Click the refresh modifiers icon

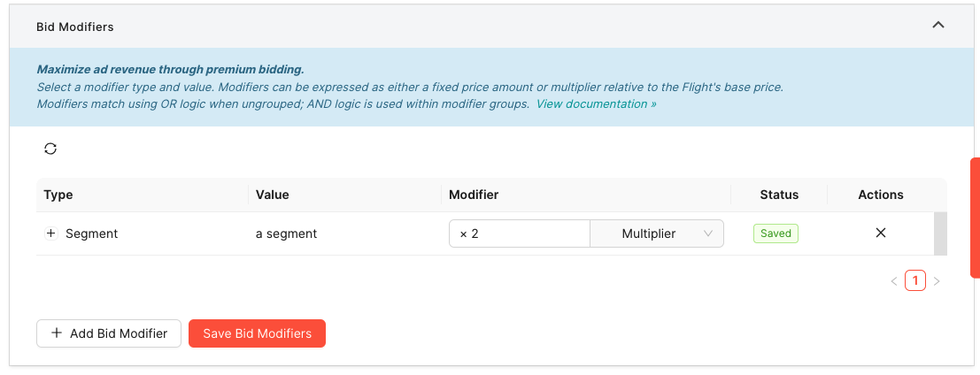[50, 149]
